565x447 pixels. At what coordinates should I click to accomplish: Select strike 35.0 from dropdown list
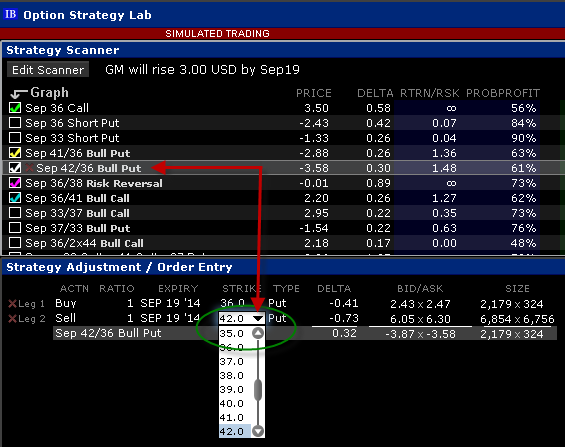(232, 333)
